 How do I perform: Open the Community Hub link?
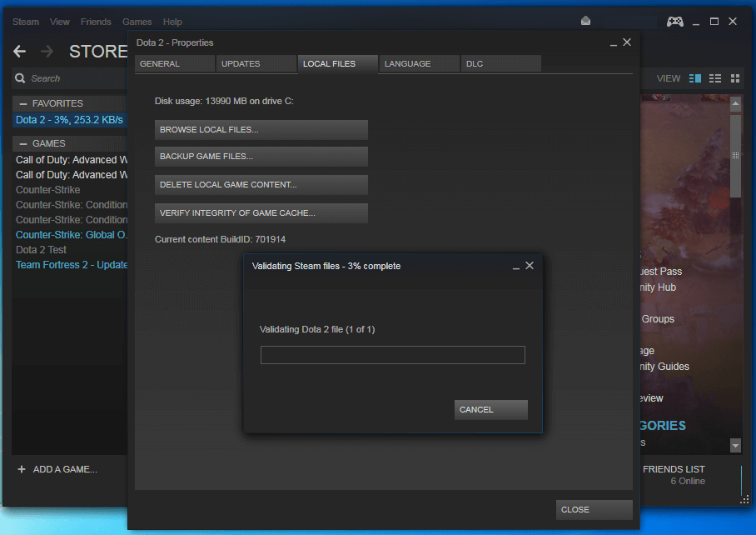pos(658,287)
